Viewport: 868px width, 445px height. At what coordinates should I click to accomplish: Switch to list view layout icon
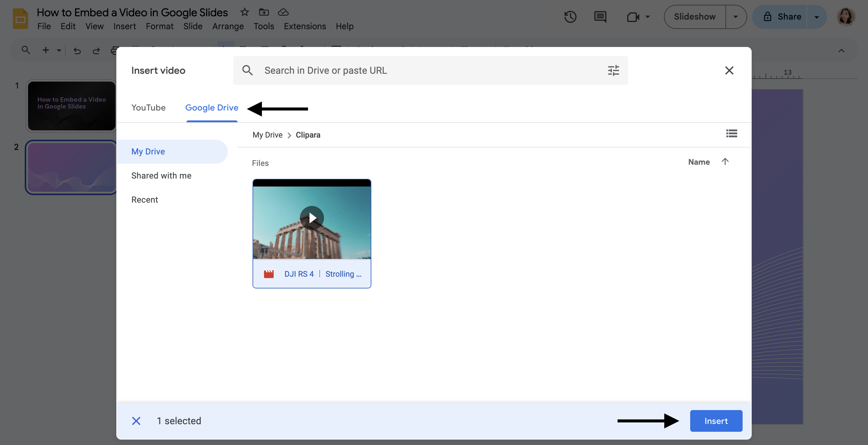731,134
